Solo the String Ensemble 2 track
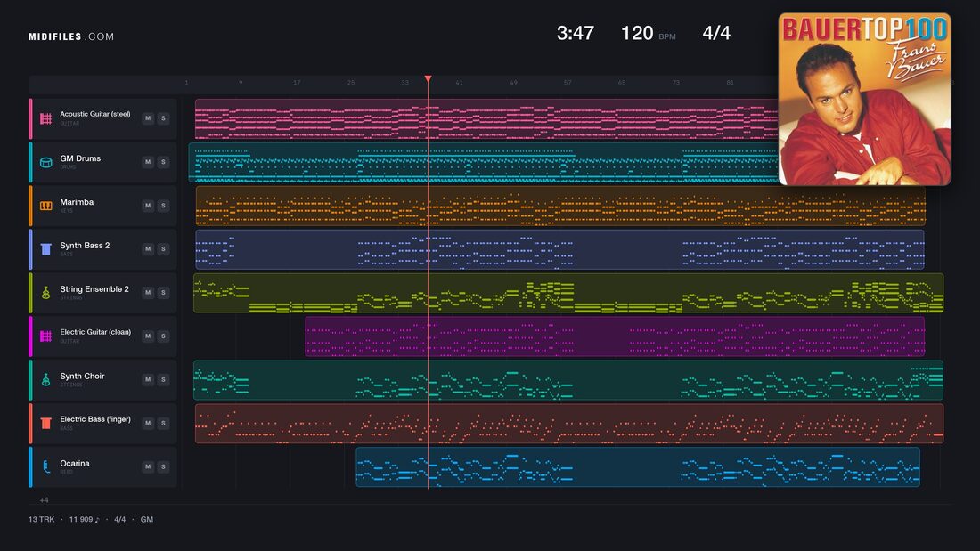 click(x=163, y=292)
